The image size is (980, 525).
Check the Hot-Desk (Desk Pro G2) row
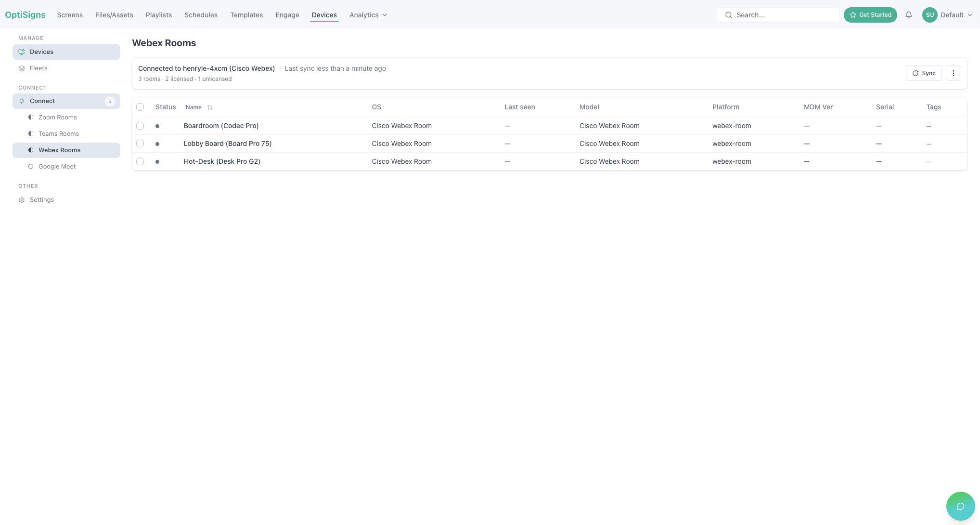click(140, 161)
